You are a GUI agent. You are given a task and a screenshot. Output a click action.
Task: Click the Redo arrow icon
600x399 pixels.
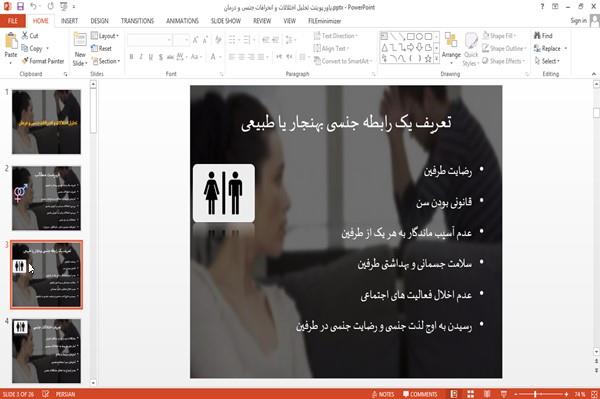[x=51, y=7]
